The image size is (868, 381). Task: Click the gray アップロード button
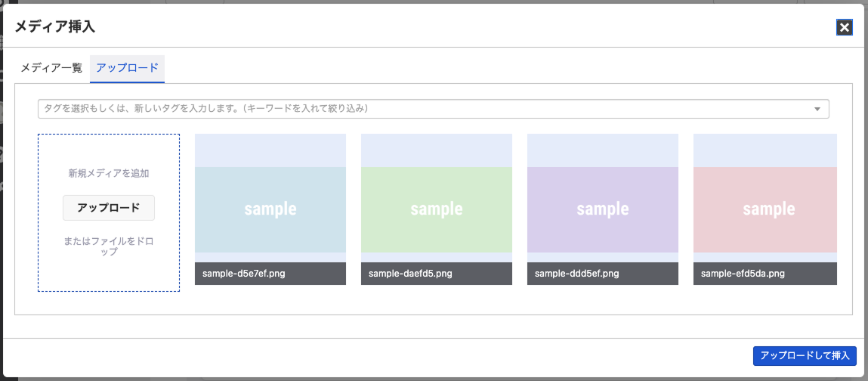(109, 208)
